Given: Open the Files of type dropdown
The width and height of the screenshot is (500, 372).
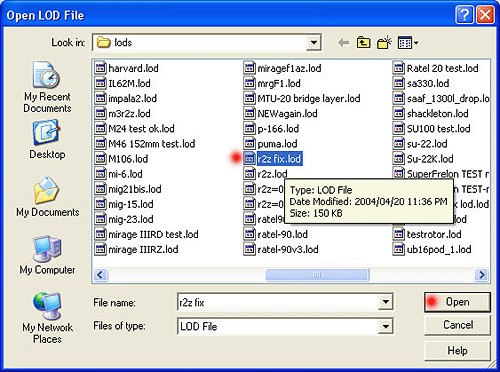Looking at the screenshot, I should [386, 326].
